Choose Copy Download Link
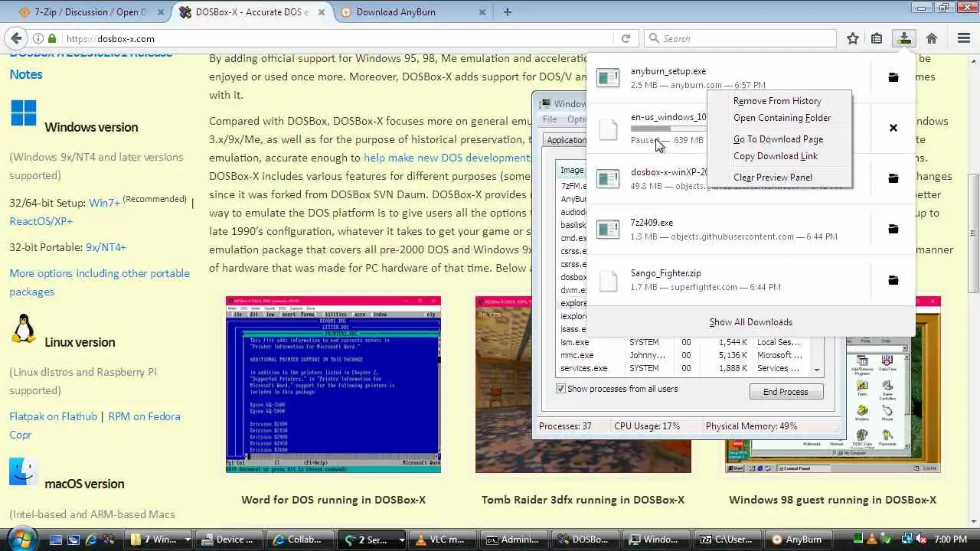 tap(776, 156)
